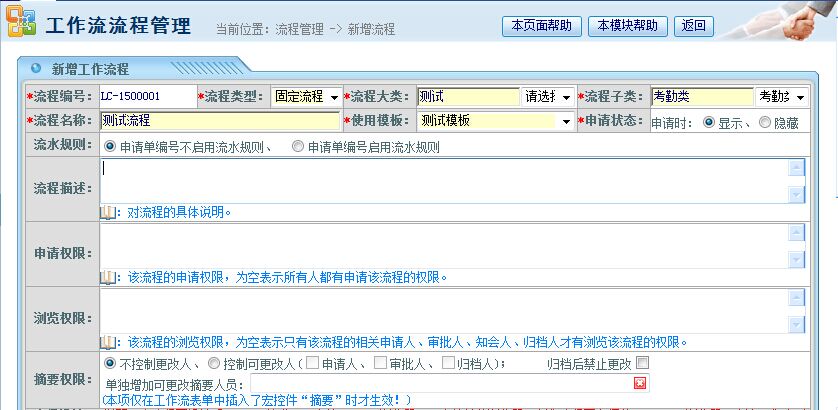Check the 归档后禁止更改 checkbox
The image size is (838, 410).
642,362
